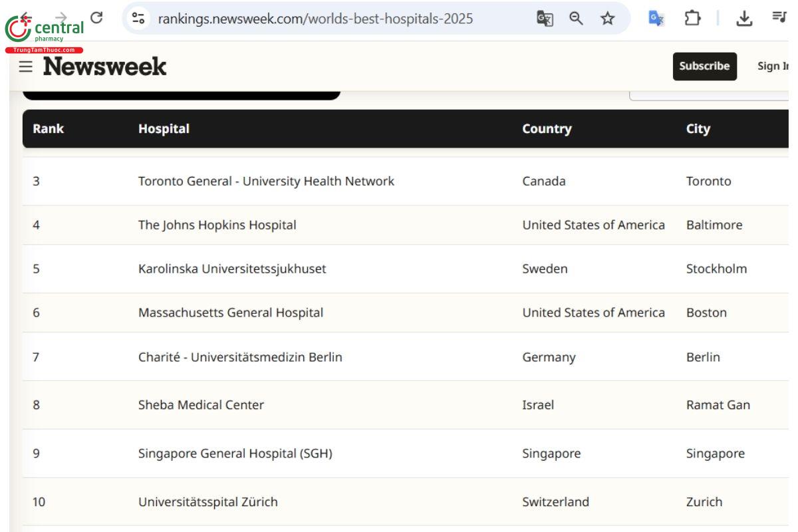
Task: Open the browser media control icon
Action: pyautogui.click(x=779, y=17)
